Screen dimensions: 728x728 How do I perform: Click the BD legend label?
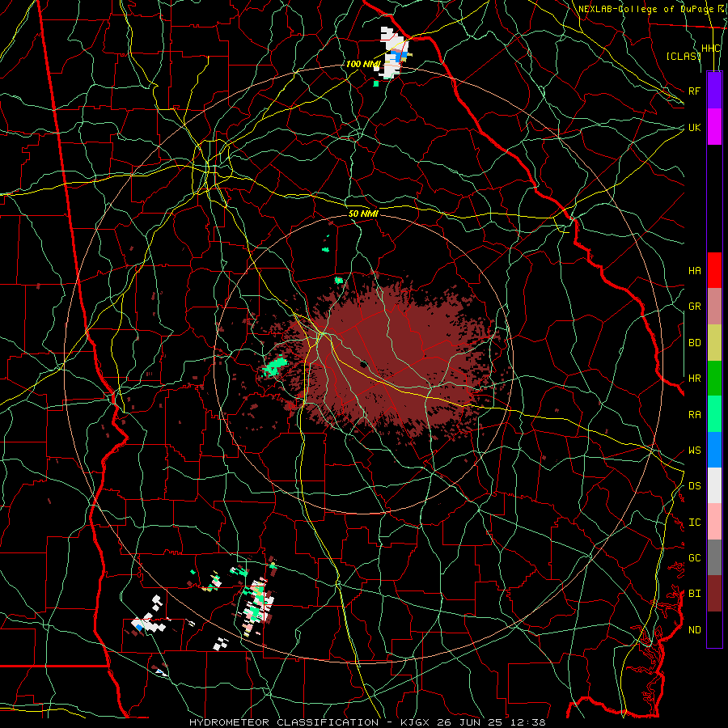pos(695,343)
